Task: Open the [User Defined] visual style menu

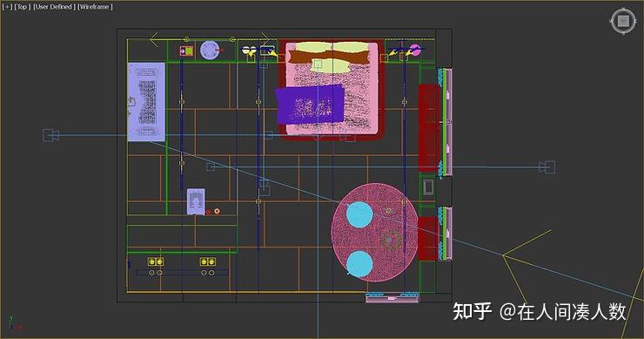Action: click(54, 7)
